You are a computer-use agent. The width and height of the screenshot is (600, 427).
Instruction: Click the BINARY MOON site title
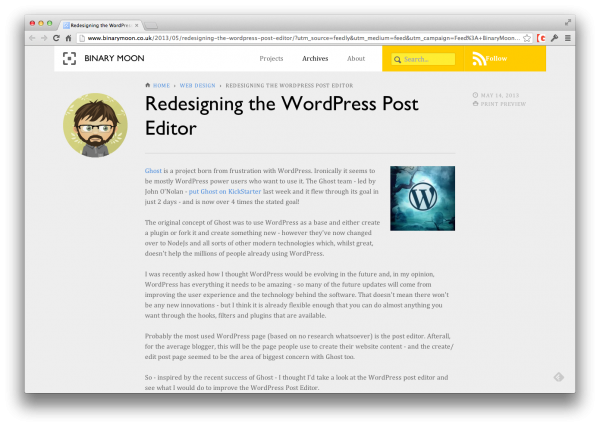pos(114,59)
